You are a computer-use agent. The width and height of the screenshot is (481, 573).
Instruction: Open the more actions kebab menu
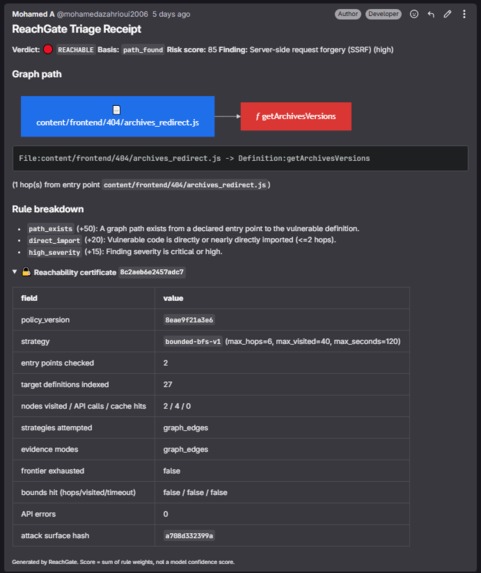coord(464,14)
